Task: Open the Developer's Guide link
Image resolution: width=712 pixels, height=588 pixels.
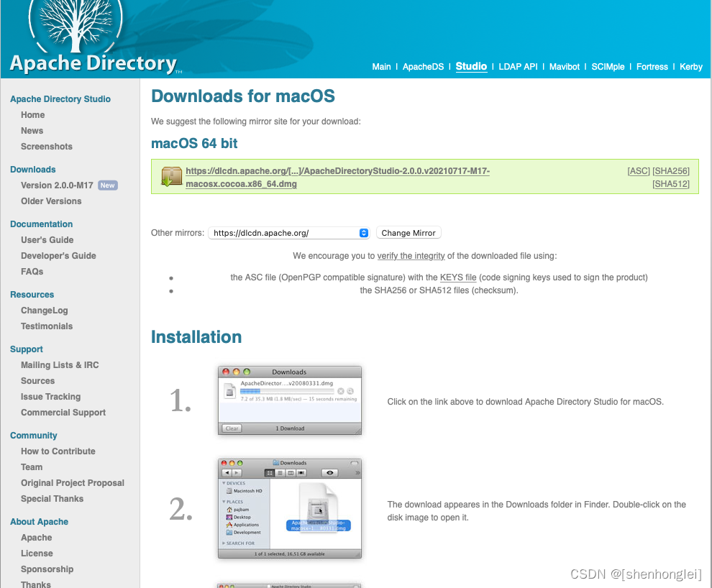Action: [58, 256]
